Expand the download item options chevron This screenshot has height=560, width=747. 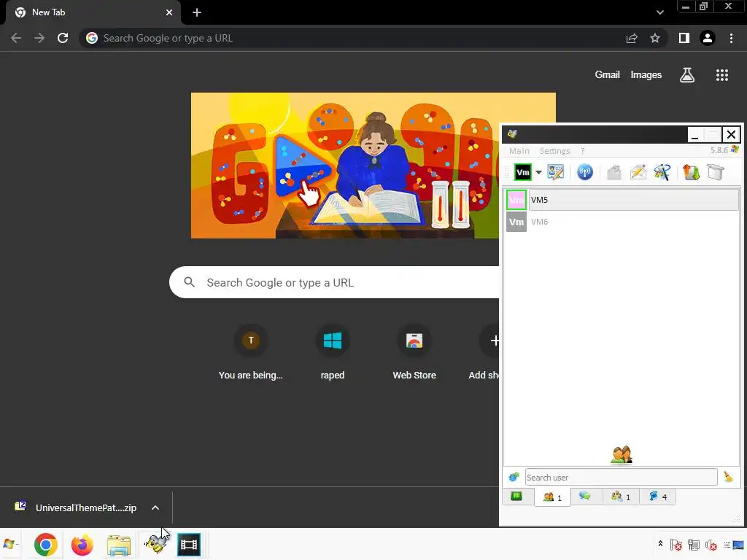tap(155, 507)
